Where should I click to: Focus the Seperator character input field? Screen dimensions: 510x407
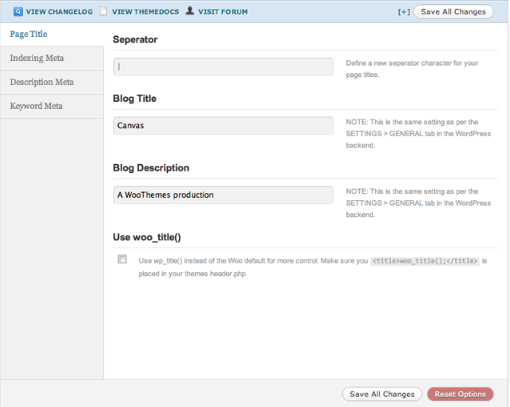coord(223,67)
